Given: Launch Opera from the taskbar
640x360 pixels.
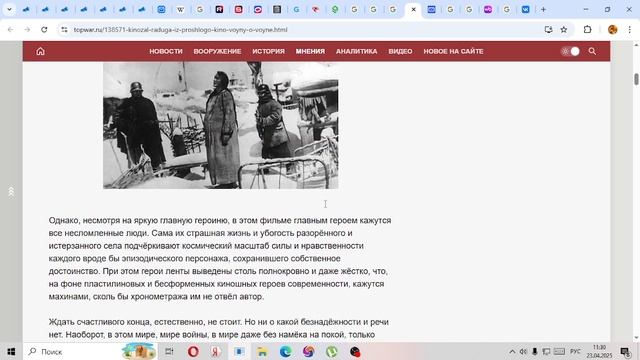Looking at the screenshot, I should point(193,351).
